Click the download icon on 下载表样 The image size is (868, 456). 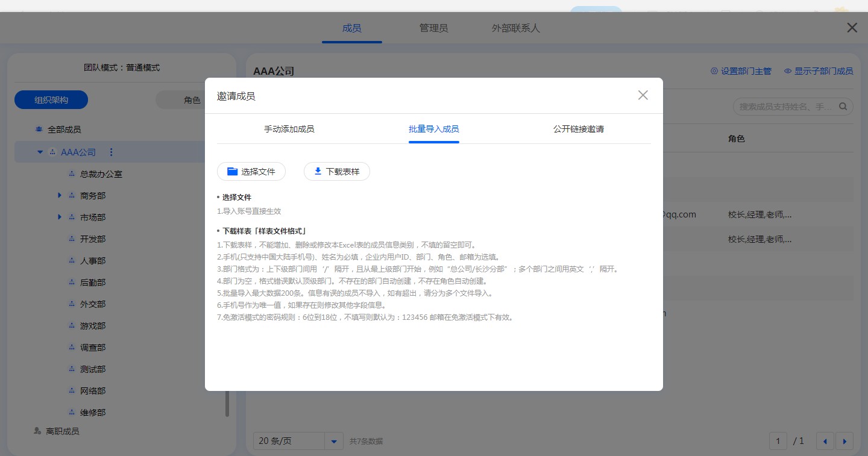(x=318, y=172)
